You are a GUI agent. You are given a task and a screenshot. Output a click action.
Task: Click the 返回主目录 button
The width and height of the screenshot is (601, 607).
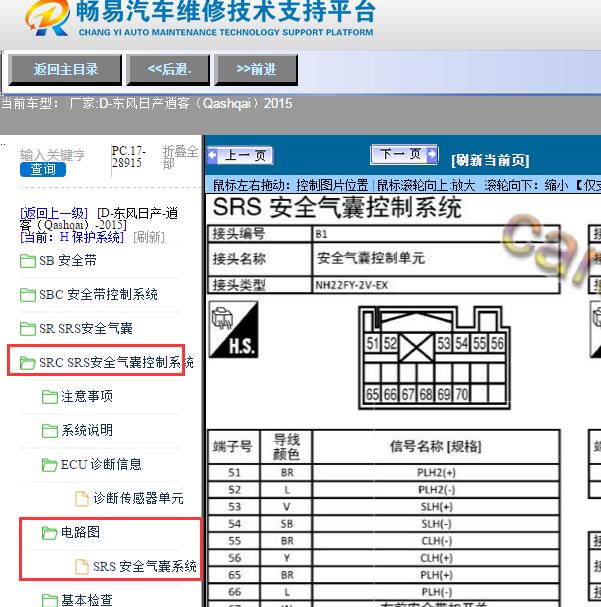coord(65,70)
